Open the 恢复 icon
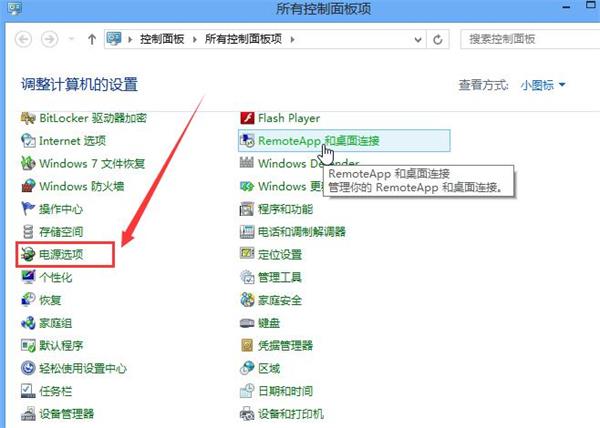 (28, 300)
